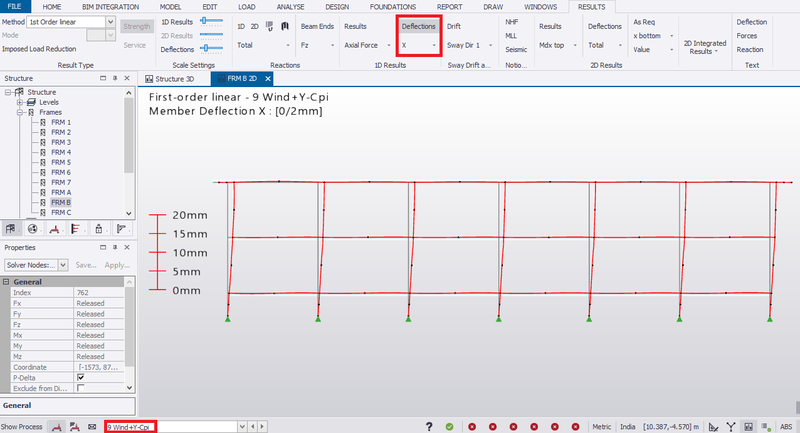Image resolution: width=800 pixels, height=433 pixels.
Task: Click the reactions support icon after 2D
Action: click(269, 26)
